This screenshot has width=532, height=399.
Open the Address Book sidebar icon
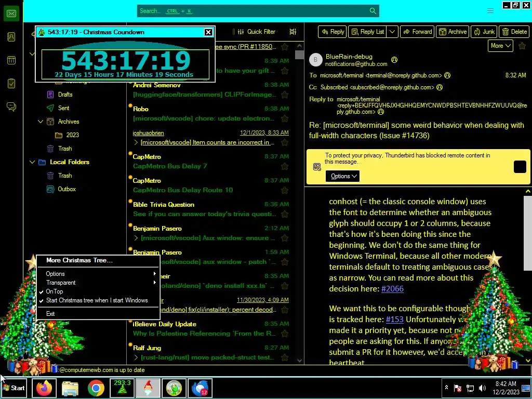(11, 37)
